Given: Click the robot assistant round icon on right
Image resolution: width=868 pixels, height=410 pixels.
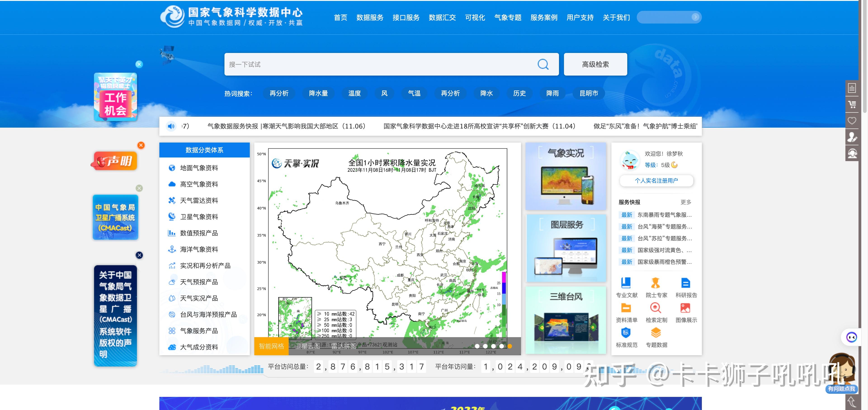Looking at the screenshot, I should click(852, 337).
